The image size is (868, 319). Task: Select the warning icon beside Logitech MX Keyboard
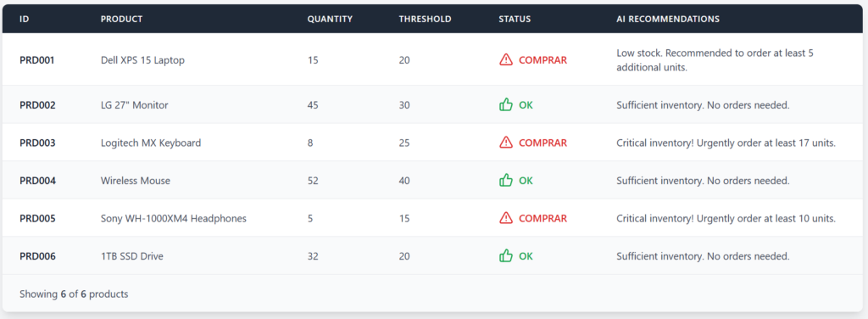[506, 143]
